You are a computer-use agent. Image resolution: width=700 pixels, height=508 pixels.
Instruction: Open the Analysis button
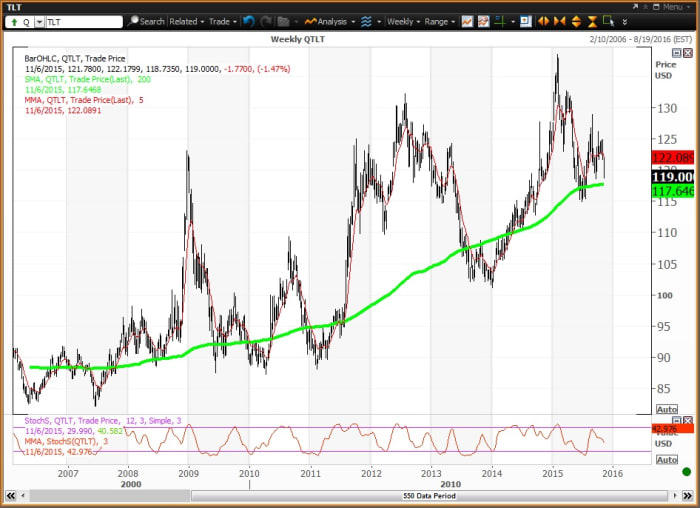329,20
